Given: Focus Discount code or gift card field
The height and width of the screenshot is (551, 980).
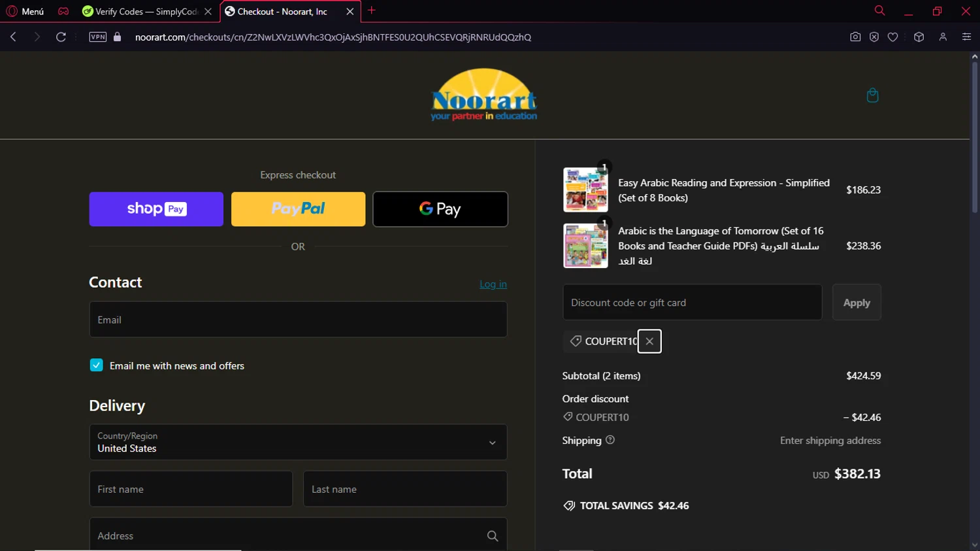Looking at the screenshot, I should [693, 303].
